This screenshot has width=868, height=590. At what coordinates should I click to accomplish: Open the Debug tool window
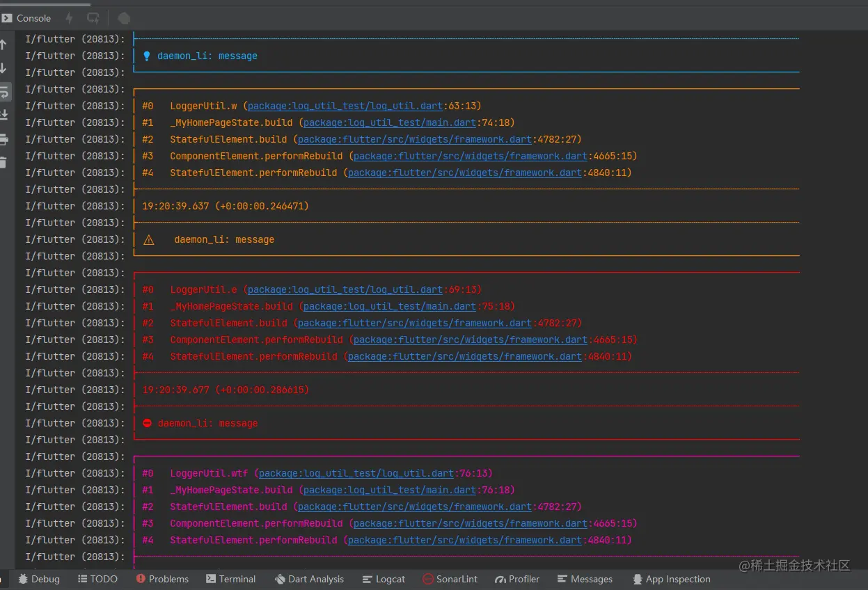click(39, 579)
